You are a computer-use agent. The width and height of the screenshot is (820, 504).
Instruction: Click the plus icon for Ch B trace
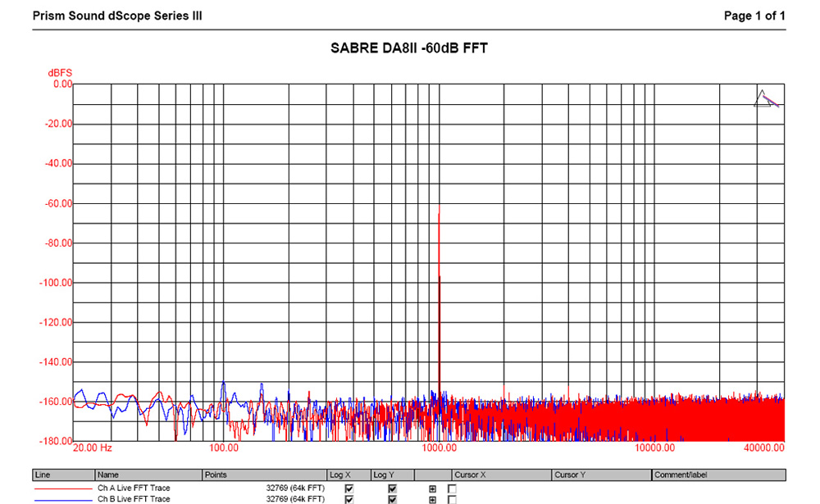432,500
